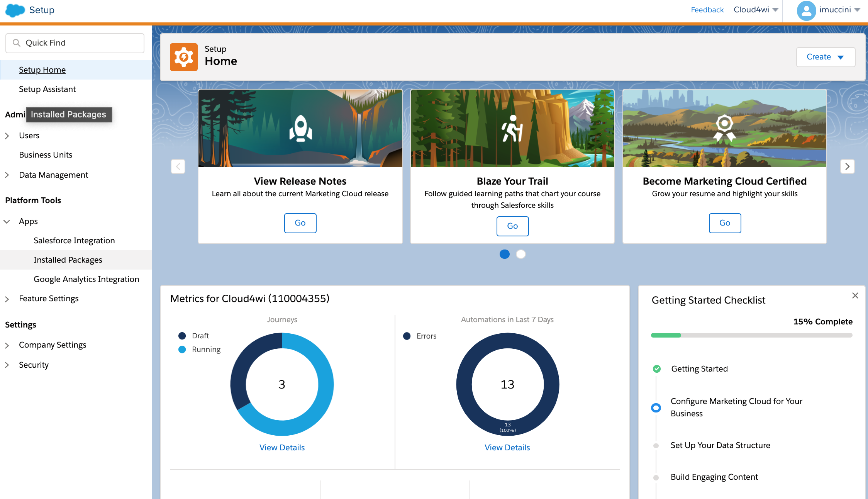Click the Getting Started checklist item

[699, 369]
